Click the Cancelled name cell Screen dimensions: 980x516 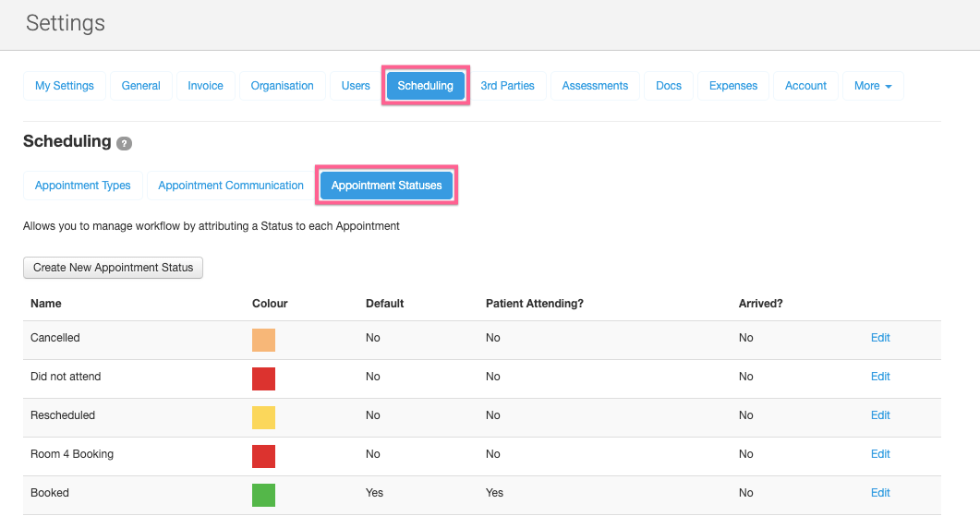(x=55, y=337)
